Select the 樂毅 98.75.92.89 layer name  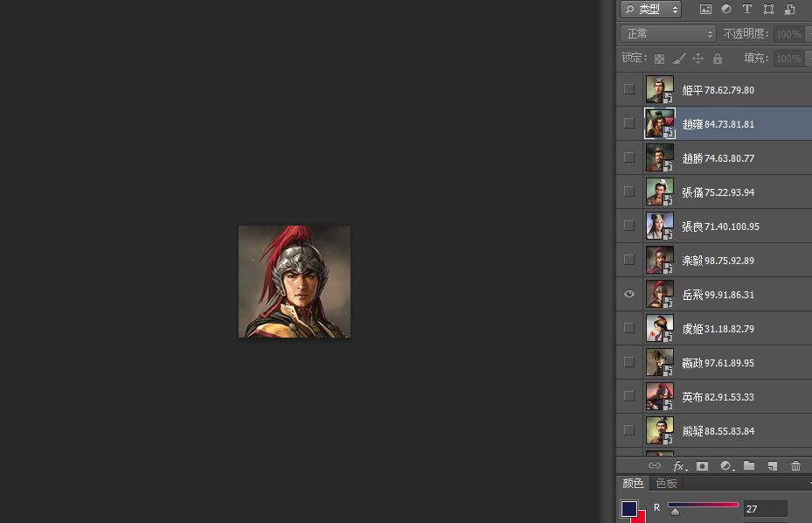[x=718, y=261]
